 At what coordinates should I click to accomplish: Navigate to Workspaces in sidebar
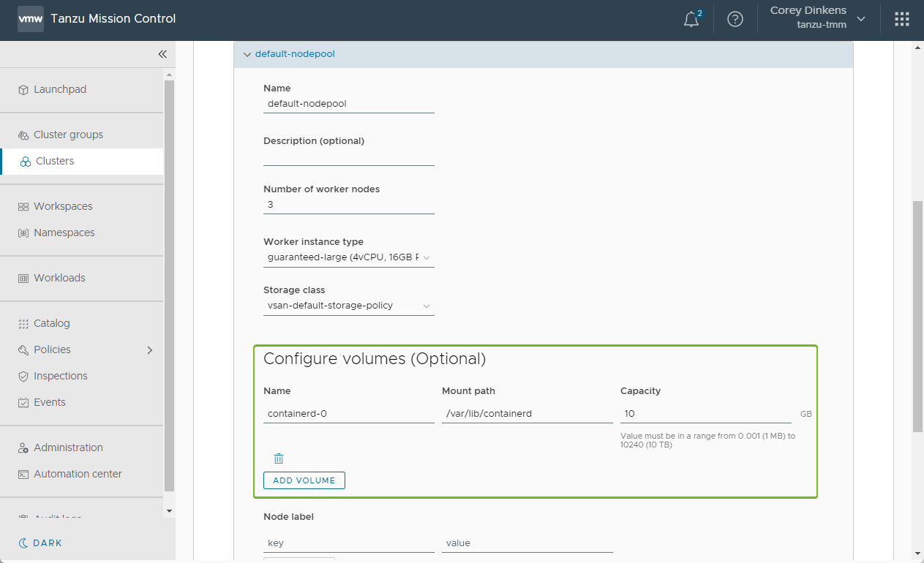click(x=63, y=206)
